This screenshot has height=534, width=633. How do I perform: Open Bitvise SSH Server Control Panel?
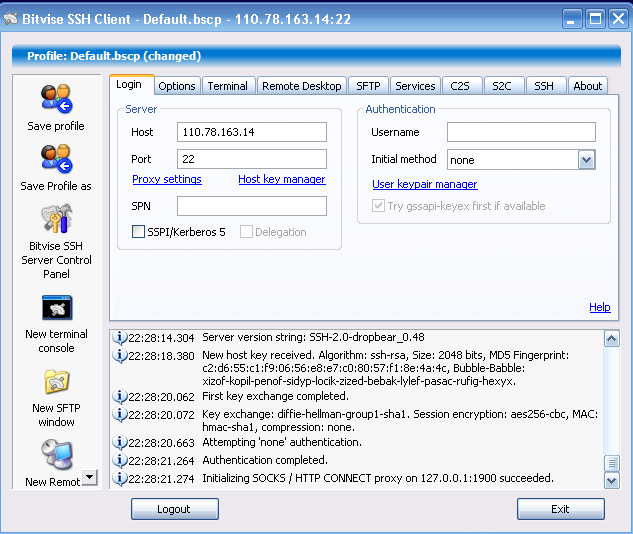coord(57,219)
